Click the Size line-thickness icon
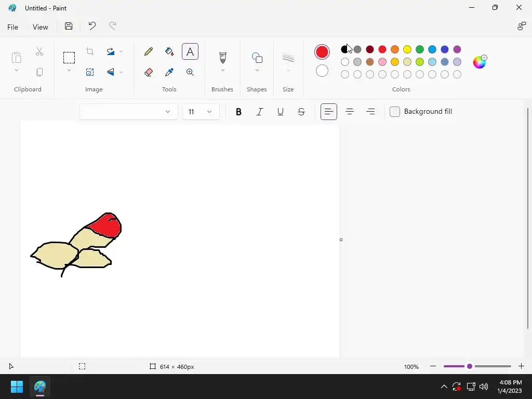The width and height of the screenshot is (532, 399). point(288,58)
